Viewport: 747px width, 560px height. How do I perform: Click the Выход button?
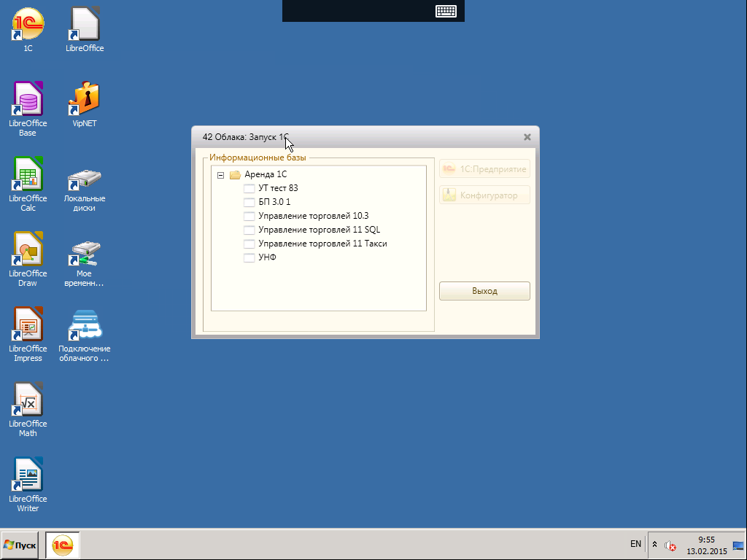pos(484,291)
